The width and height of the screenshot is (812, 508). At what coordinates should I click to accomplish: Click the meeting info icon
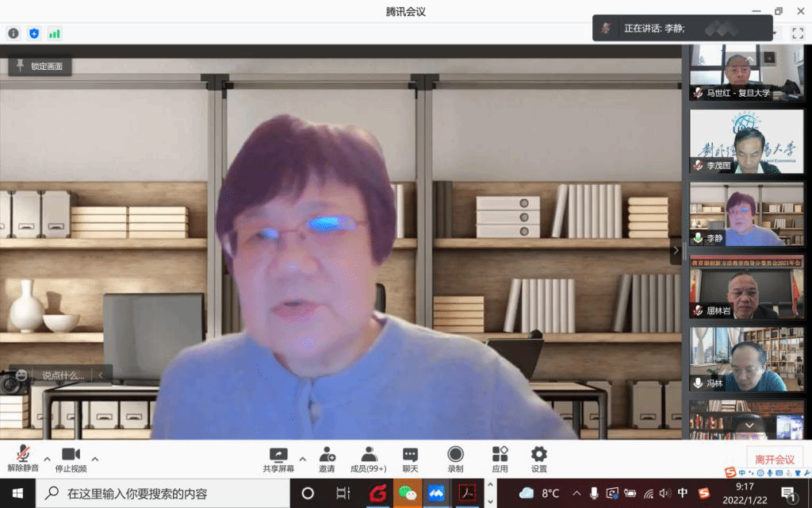pos(13,33)
